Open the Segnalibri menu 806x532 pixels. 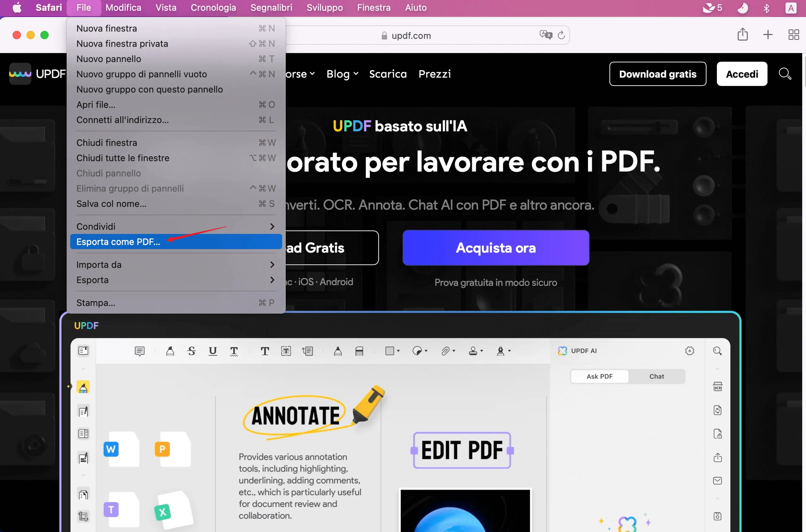pyautogui.click(x=271, y=8)
